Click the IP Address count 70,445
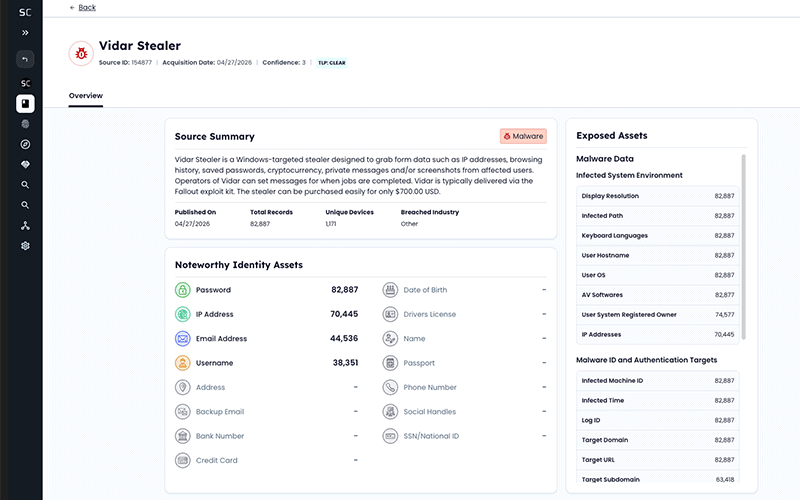 [344, 314]
